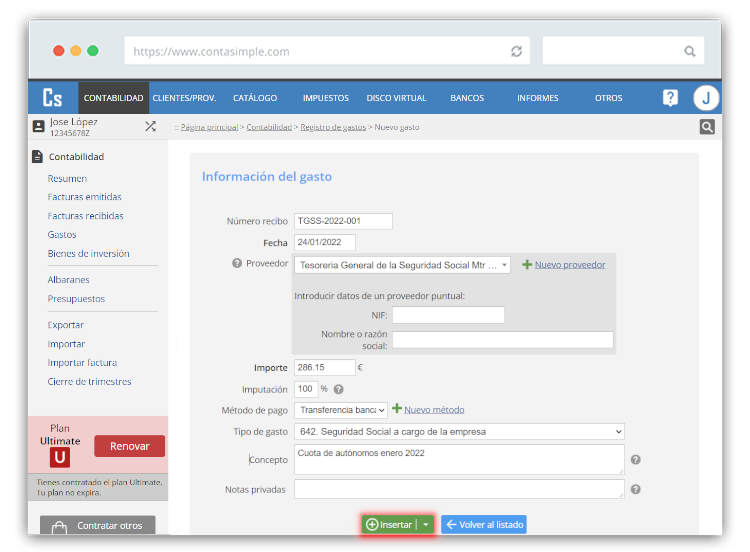Click the red Renovar button
Screen dimensions: 750x552
coord(130,446)
